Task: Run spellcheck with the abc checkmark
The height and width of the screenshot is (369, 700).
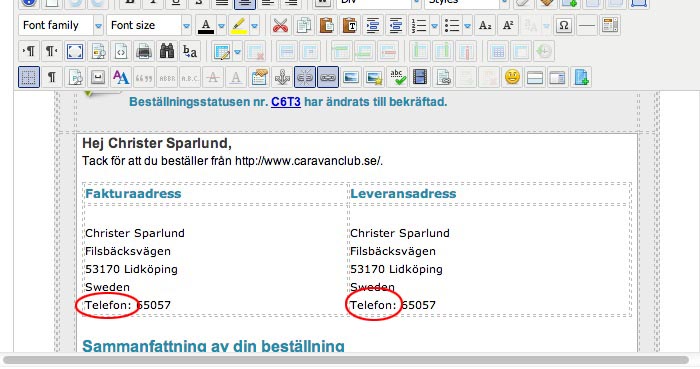Action: pos(397,78)
